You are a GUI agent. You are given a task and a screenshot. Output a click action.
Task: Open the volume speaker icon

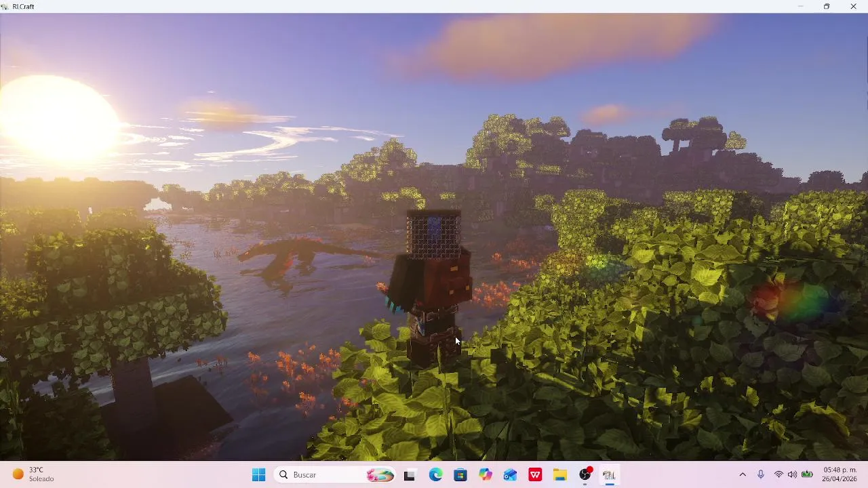(792, 475)
